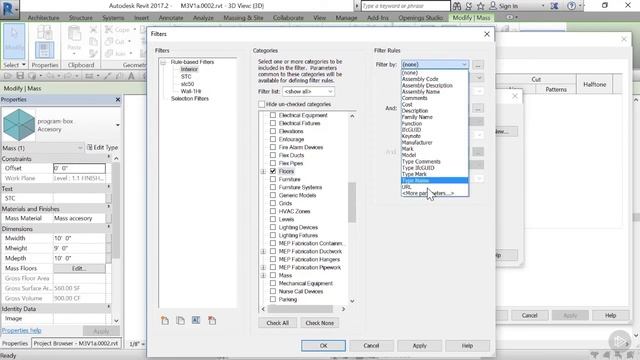
Task: Check the Levels category checkbox
Action: (273, 219)
